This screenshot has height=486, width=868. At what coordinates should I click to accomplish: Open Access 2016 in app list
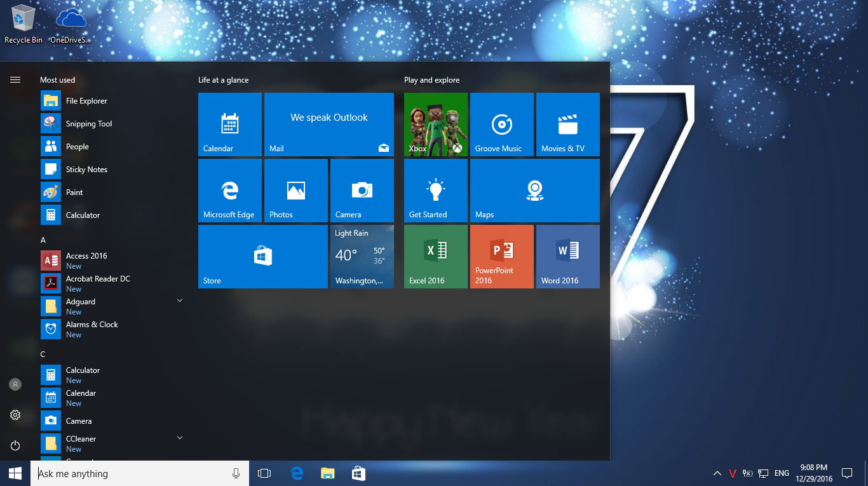pos(112,261)
